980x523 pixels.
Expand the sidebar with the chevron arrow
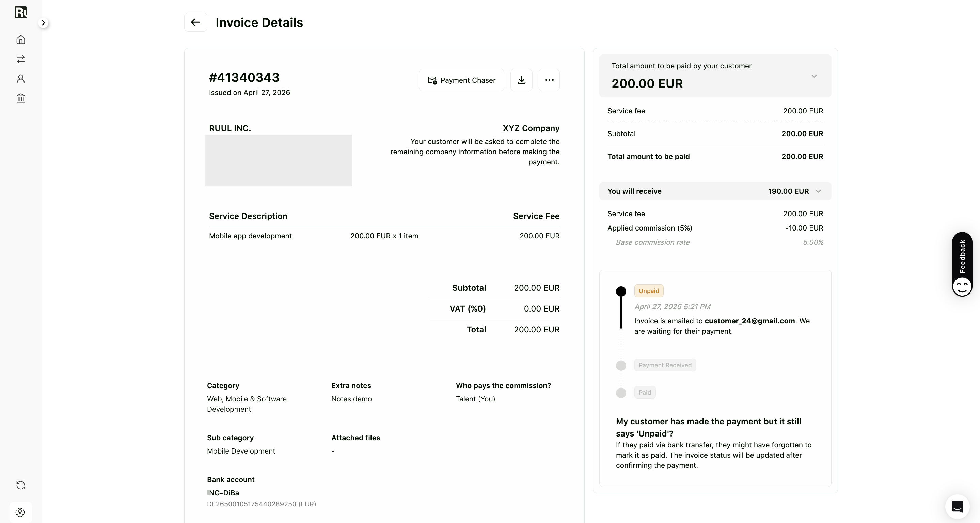point(43,23)
